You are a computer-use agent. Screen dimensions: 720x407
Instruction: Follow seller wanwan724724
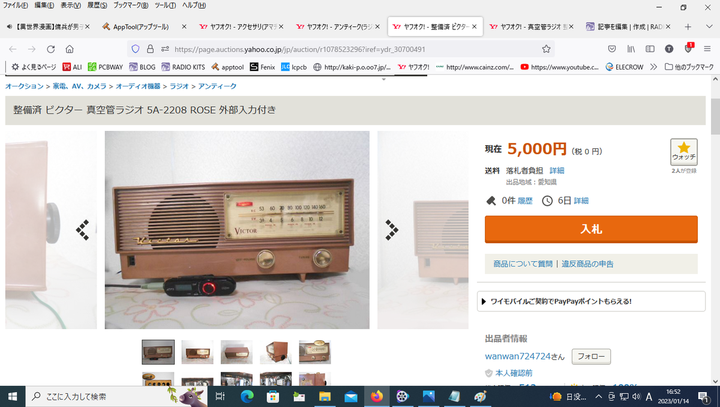click(x=591, y=356)
